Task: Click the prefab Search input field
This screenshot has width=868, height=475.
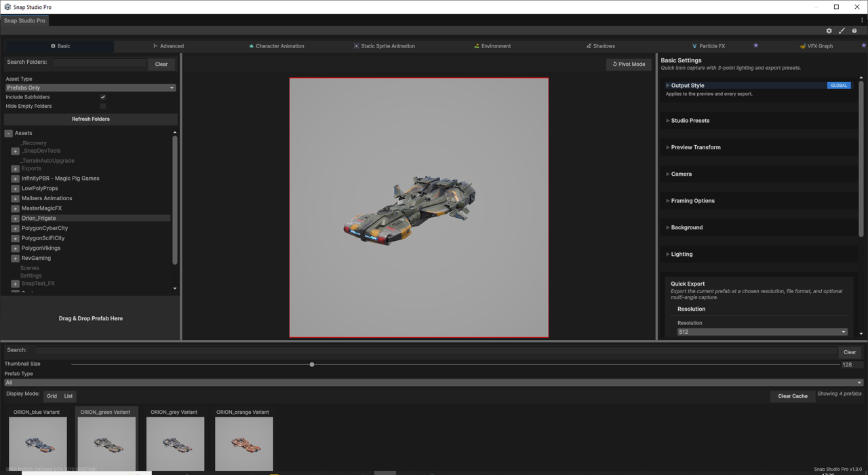Action: click(x=436, y=351)
